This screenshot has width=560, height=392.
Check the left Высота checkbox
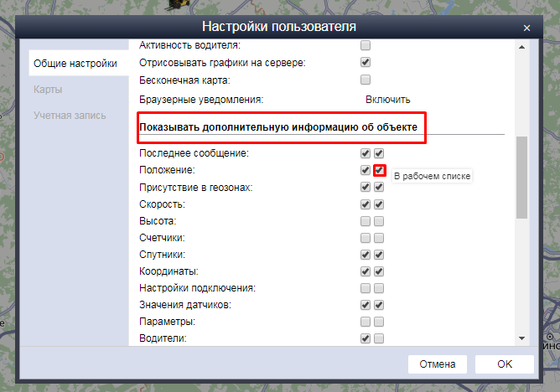point(366,221)
